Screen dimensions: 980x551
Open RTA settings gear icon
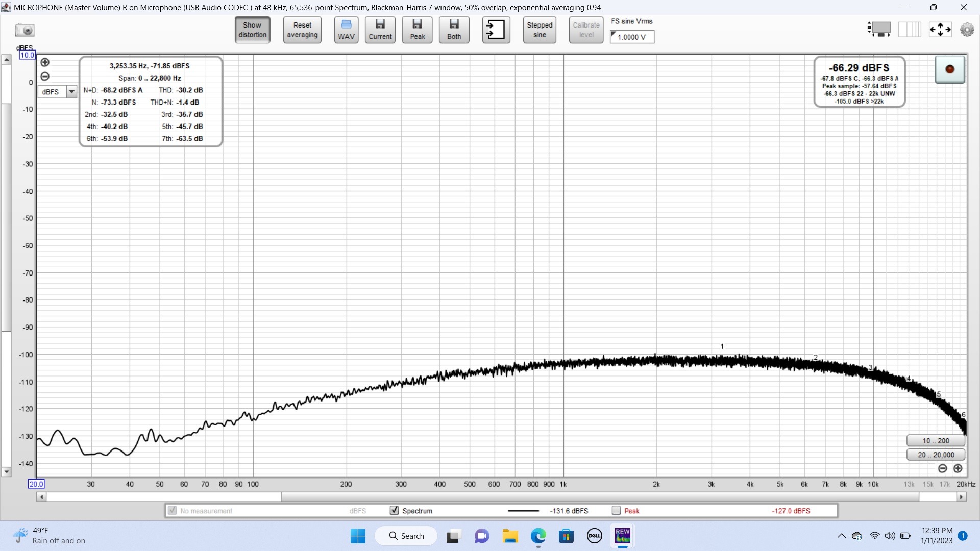[967, 30]
